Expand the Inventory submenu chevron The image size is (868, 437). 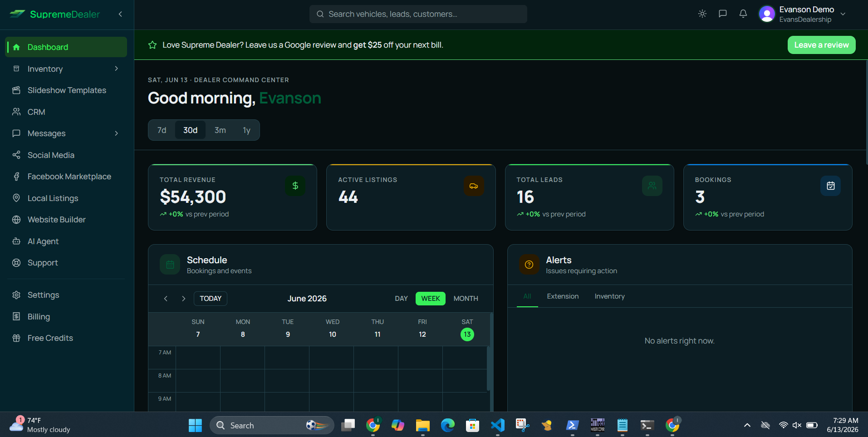coord(117,69)
